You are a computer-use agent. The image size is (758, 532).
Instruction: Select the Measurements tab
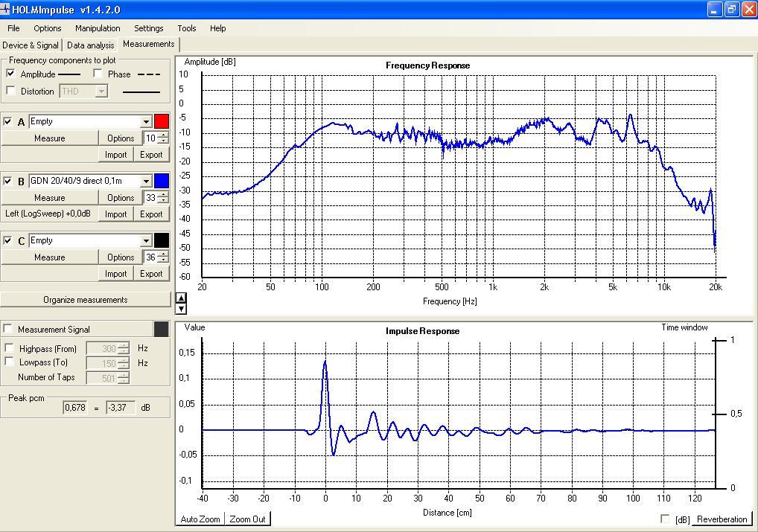[148, 44]
